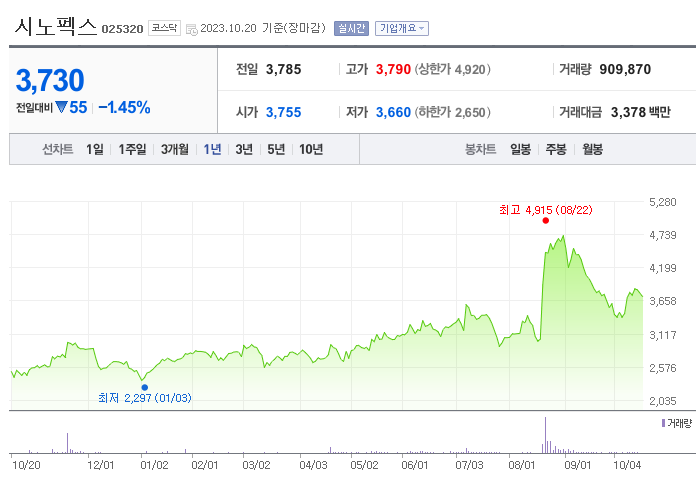696x484 pixels.
Task: Click the red 최고 4,915 marker dot
Action: pyautogui.click(x=546, y=221)
